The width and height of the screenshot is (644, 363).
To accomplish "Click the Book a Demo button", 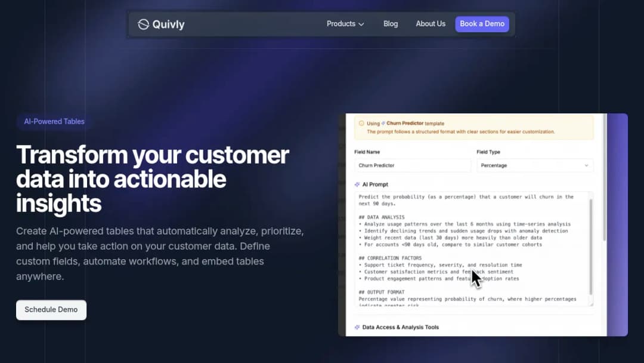I will pyautogui.click(x=482, y=24).
